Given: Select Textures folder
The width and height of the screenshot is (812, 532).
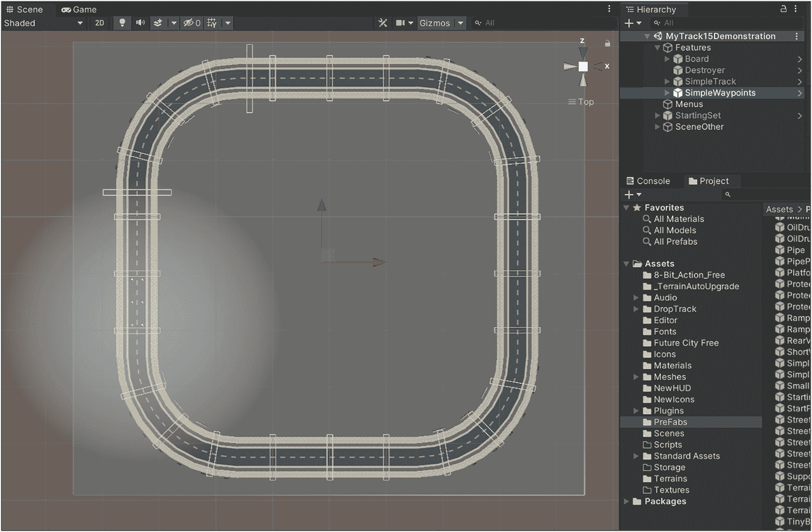Looking at the screenshot, I should coord(671,490).
